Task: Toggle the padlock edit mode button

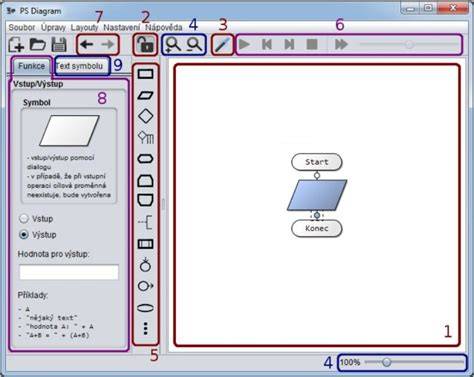Action: (146, 45)
